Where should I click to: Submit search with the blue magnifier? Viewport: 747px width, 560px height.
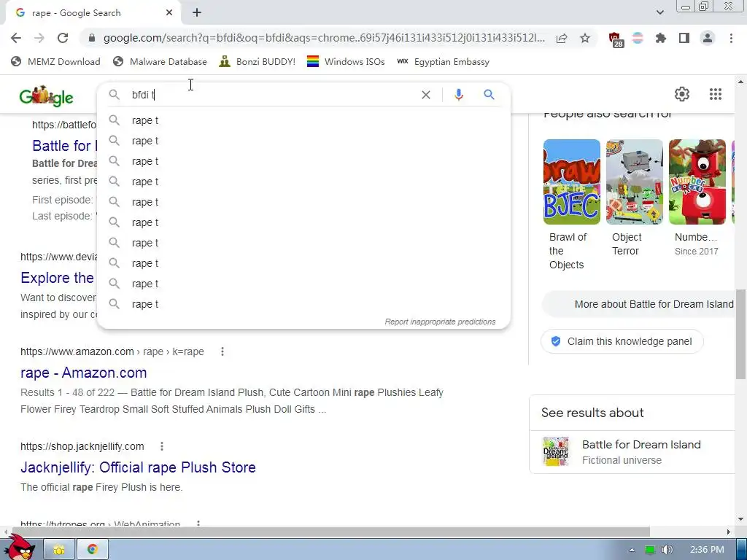coord(489,95)
